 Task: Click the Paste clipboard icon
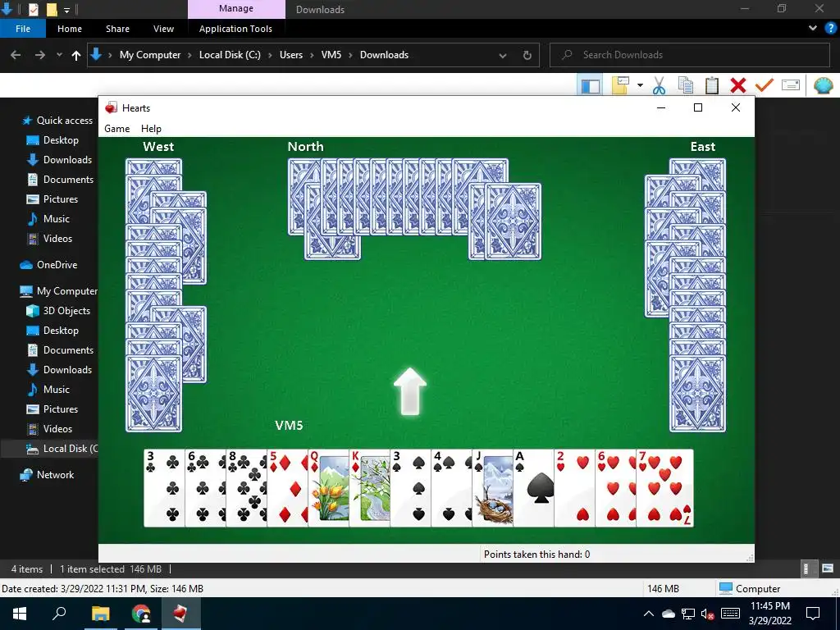click(x=712, y=85)
